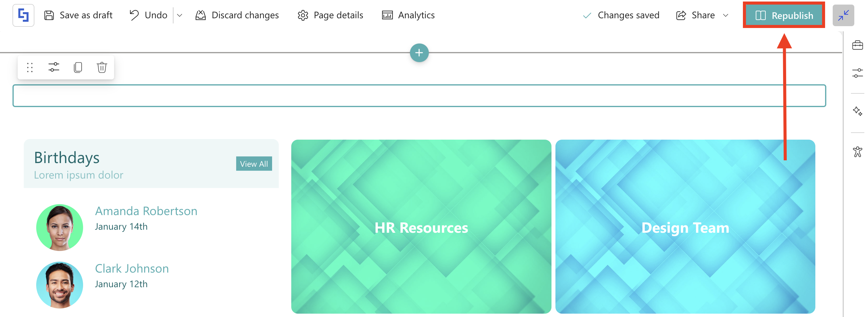Screen dimensions: 868x317
Task: Open the Design Team tile
Action: tap(685, 227)
